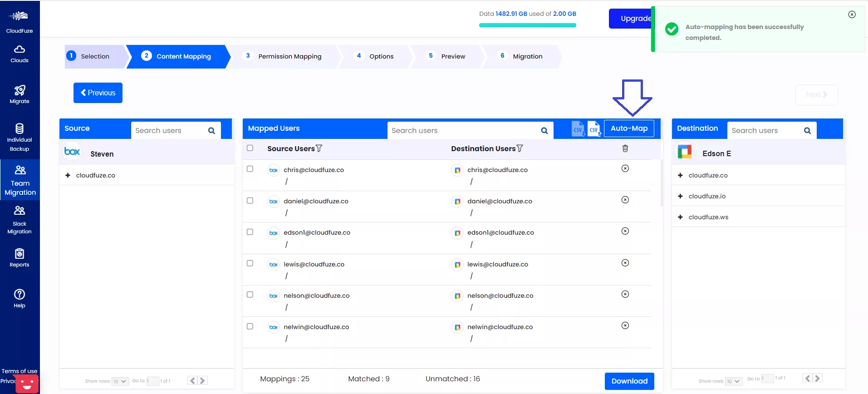Viewport: 868px width, 394px height.
Task: Go to the Preview step
Action: (447, 56)
